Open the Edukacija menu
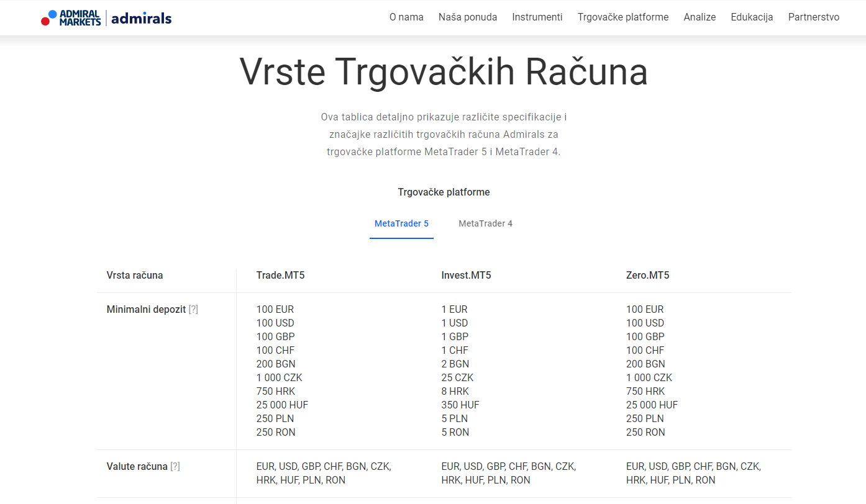The height and width of the screenshot is (504, 866). tap(752, 17)
